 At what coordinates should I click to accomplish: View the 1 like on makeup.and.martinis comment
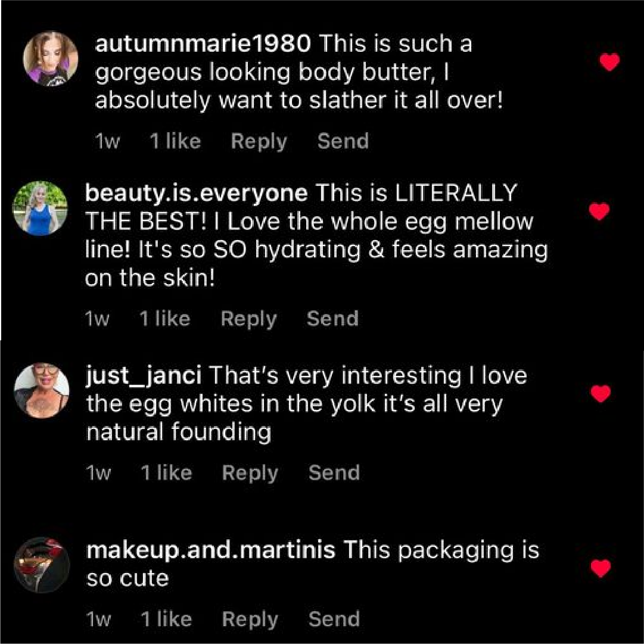(166, 620)
